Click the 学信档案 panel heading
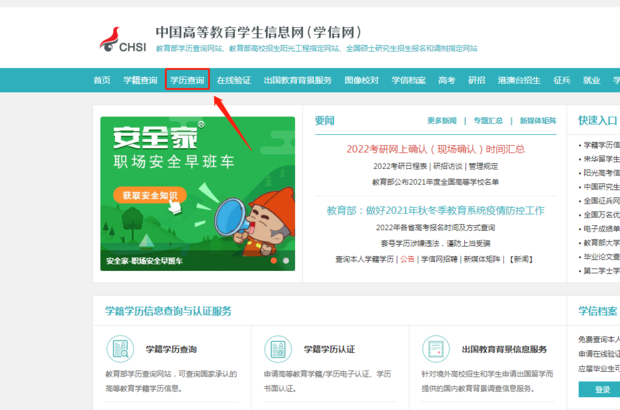This screenshot has width=620, height=410. tap(598, 311)
